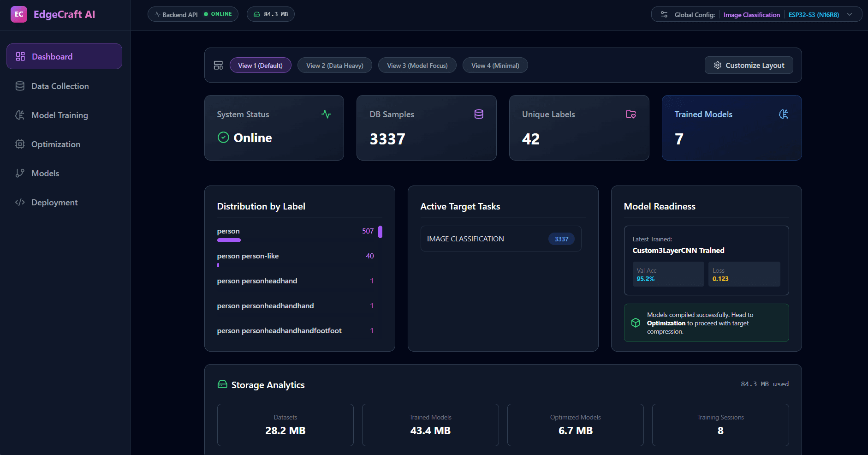Viewport: 868px width, 455px height.
Task: Select the ESP32-S3 (N16R8) device option
Action: [x=814, y=15]
